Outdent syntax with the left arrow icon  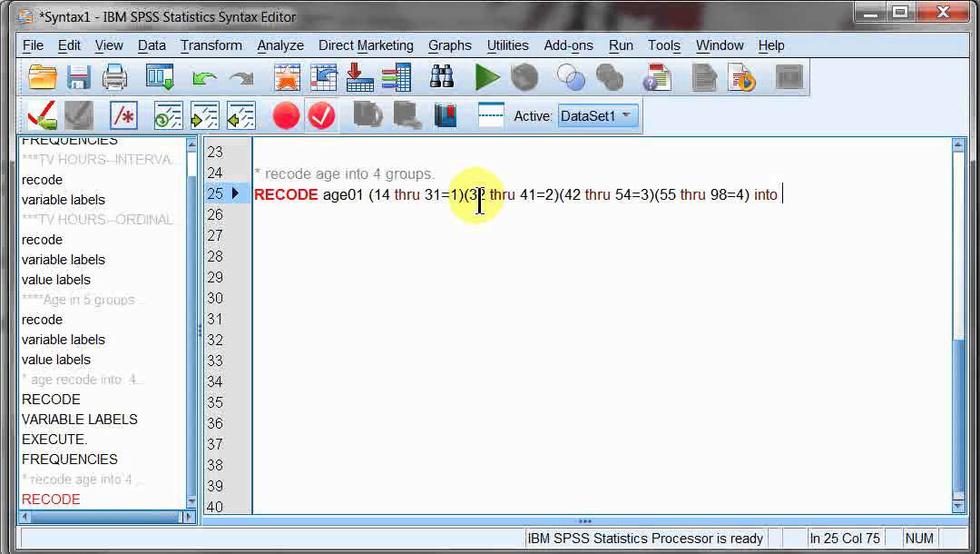[x=241, y=115]
